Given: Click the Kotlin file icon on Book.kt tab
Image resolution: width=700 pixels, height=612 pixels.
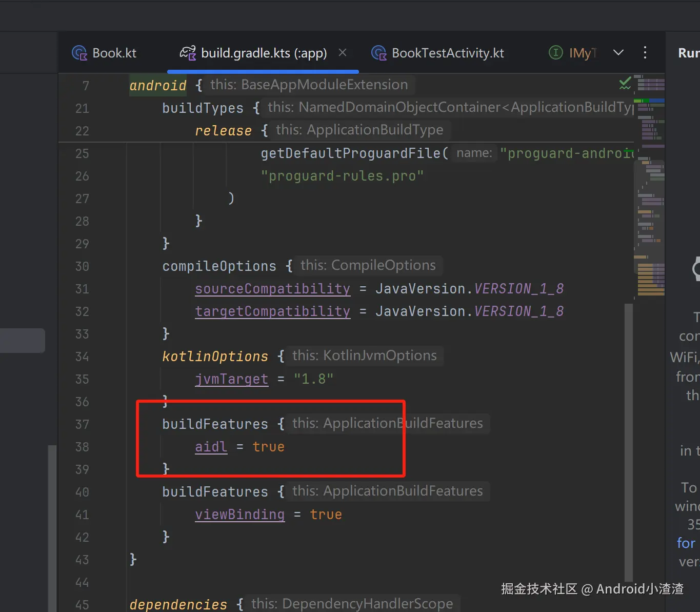Looking at the screenshot, I should coord(79,53).
